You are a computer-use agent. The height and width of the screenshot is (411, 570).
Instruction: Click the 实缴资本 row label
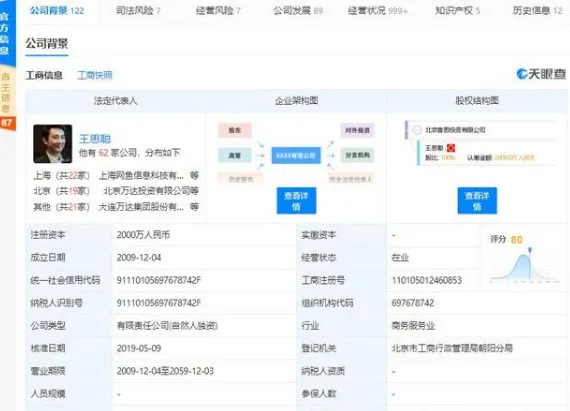point(318,235)
